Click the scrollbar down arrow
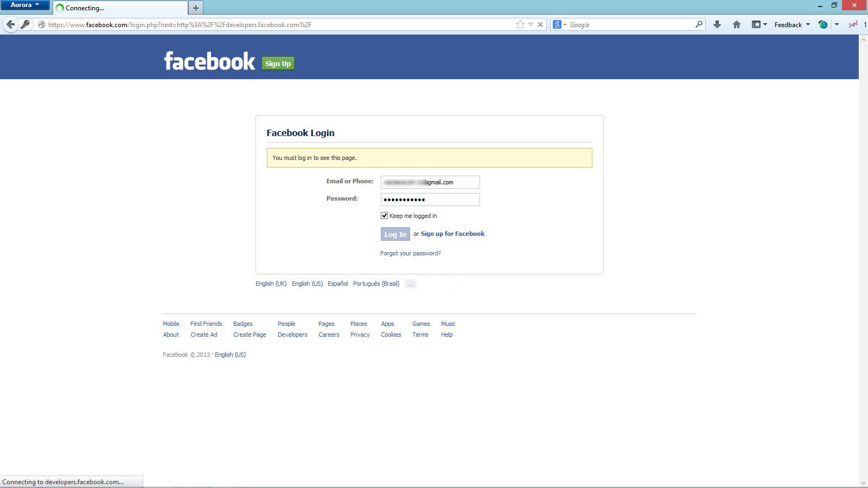The height and width of the screenshot is (488, 868). coord(863,483)
